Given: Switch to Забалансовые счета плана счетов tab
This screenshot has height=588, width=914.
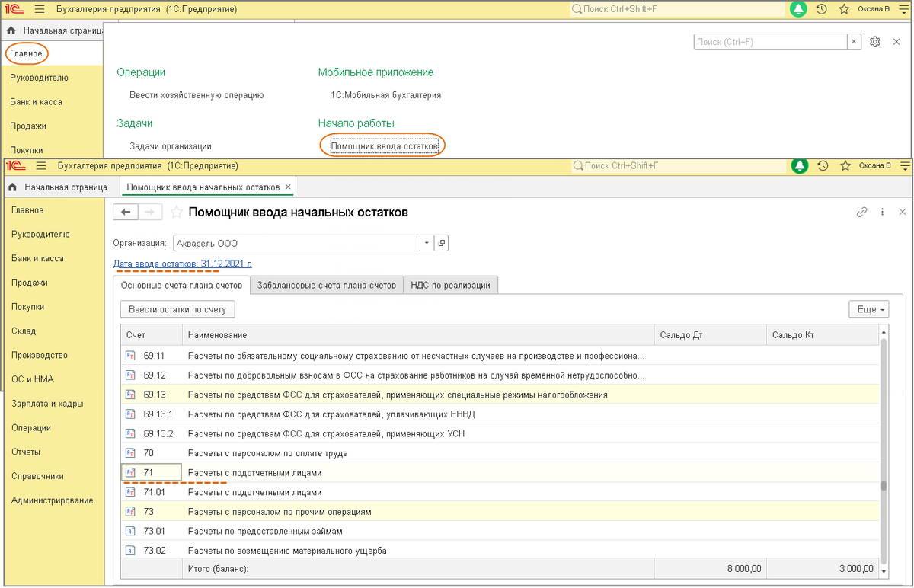Looking at the screenshot, I should (x=327, y=285).
